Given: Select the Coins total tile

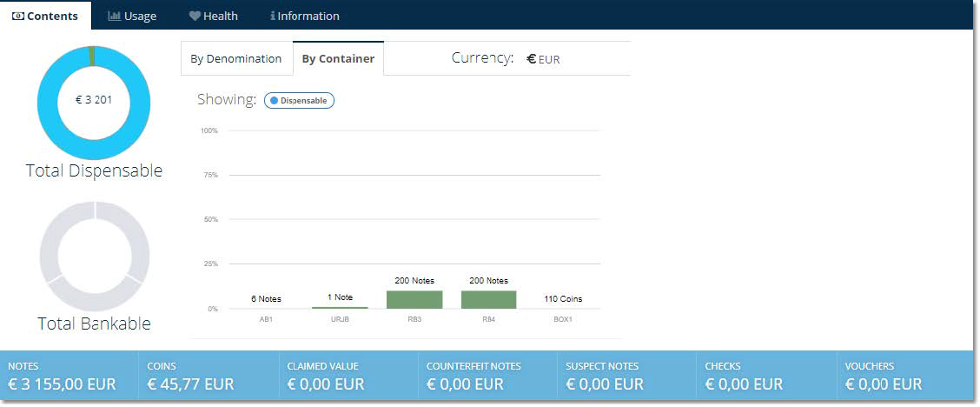Looking at the screenshot, I should [209, 376].
